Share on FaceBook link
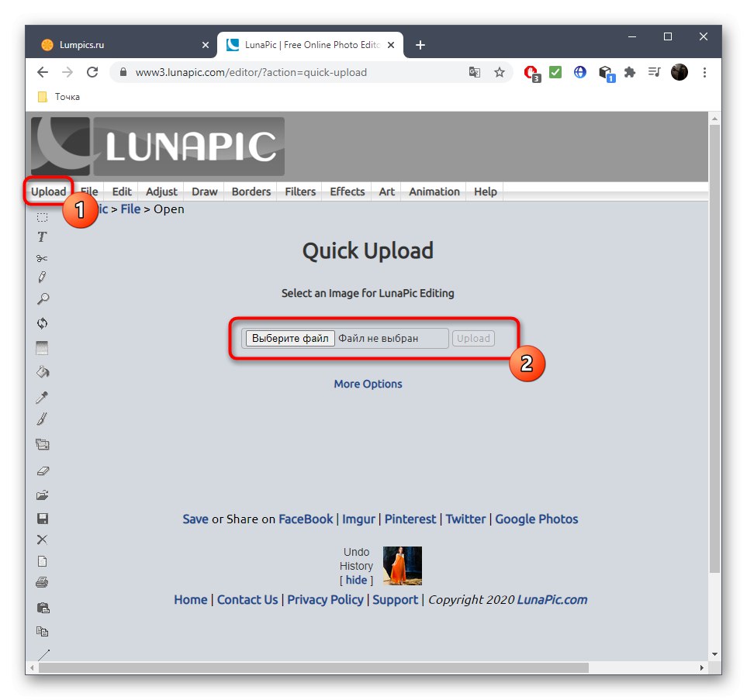Viewport: 747px width, 700px height. [x=306, y=519]
